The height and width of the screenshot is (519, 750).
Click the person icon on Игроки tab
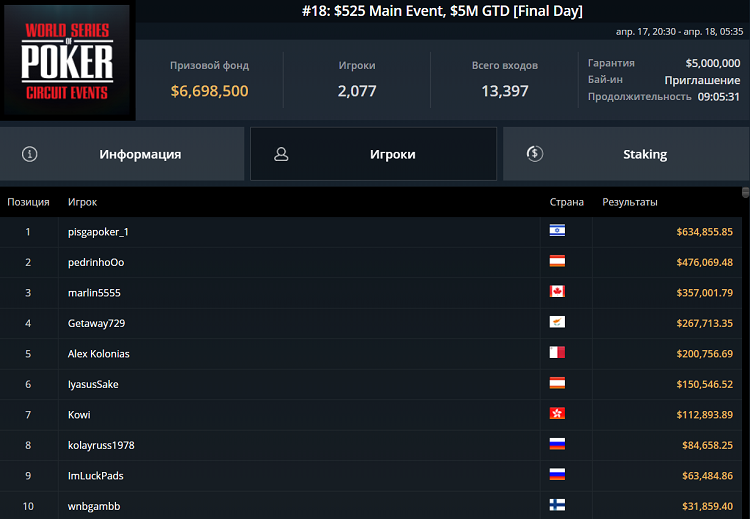(281, 154)
